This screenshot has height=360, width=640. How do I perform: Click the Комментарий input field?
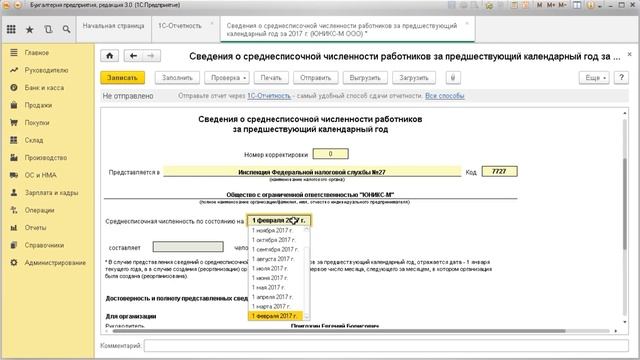pyautogui.click(x=386, y=346)
